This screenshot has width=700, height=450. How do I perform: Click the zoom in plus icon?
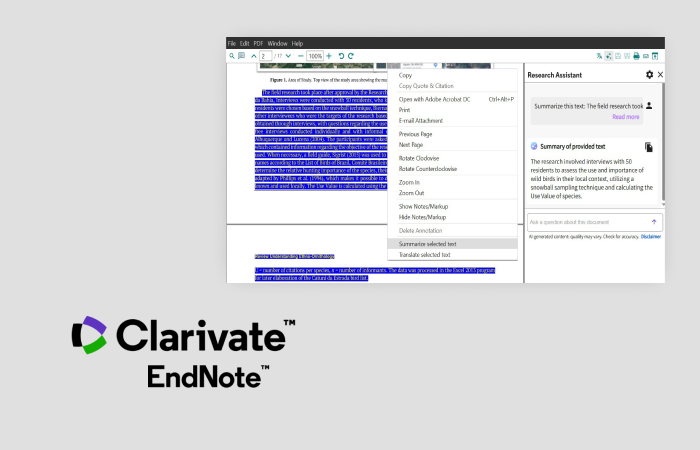[x=329, y=56]
